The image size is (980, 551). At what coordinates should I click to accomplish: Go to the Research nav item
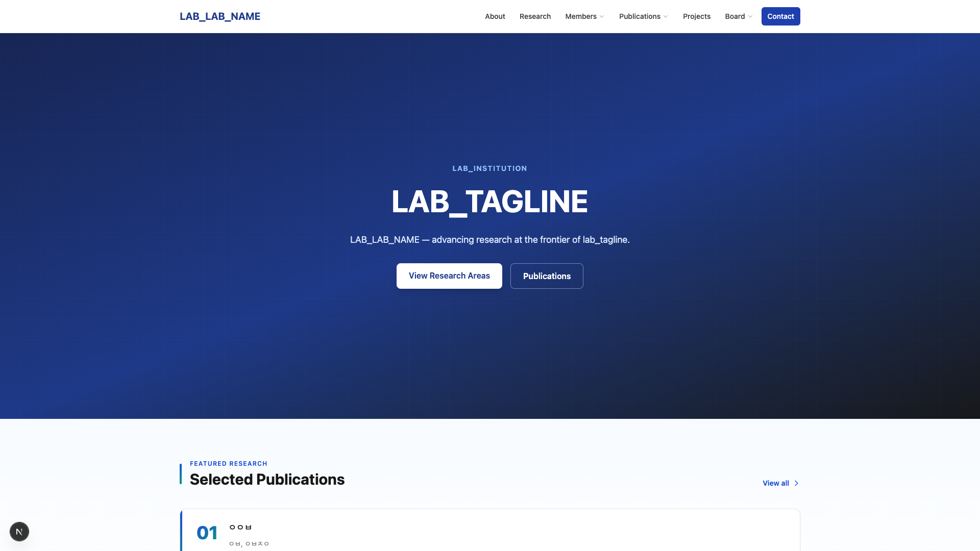click(535, 16)
